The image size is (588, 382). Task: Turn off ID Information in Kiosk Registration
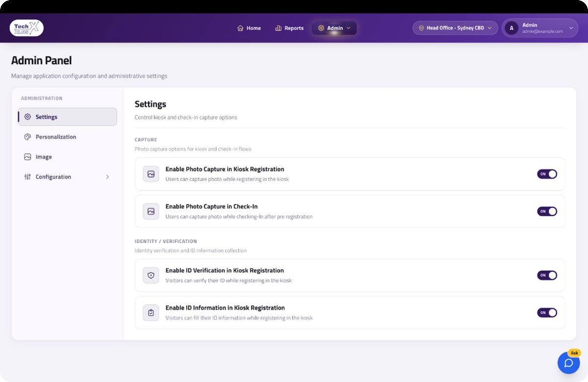point(547,312)
